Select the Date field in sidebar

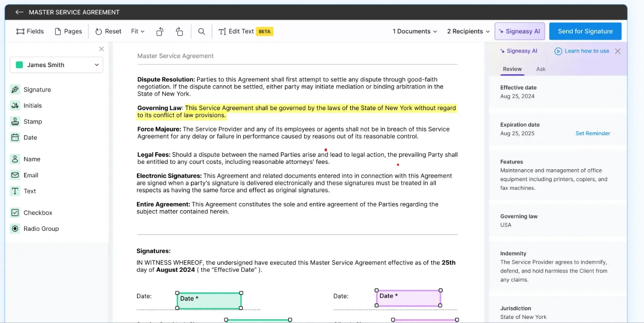tap(24, 137)
